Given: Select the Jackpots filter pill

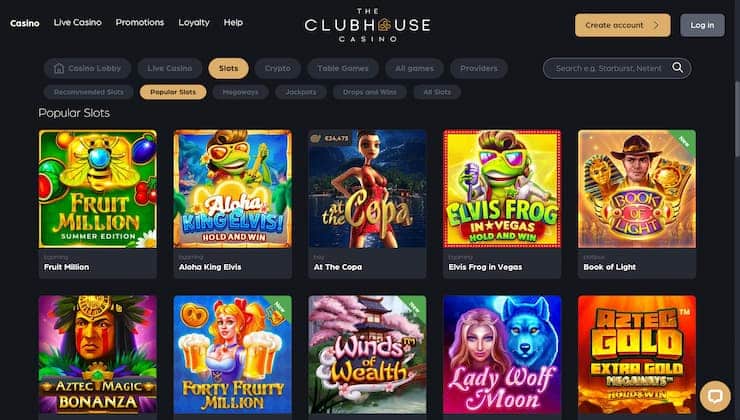Looking at the screenshot, I should click(301, 92).
